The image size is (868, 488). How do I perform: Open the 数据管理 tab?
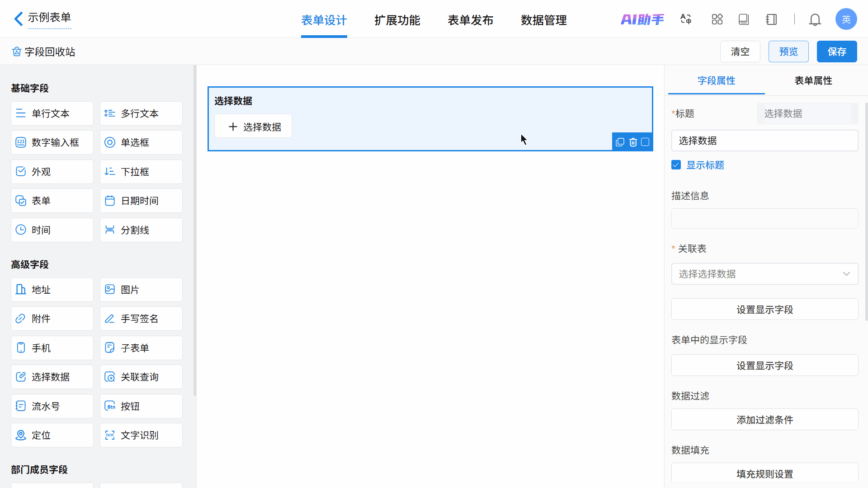[x=543, y=20]
